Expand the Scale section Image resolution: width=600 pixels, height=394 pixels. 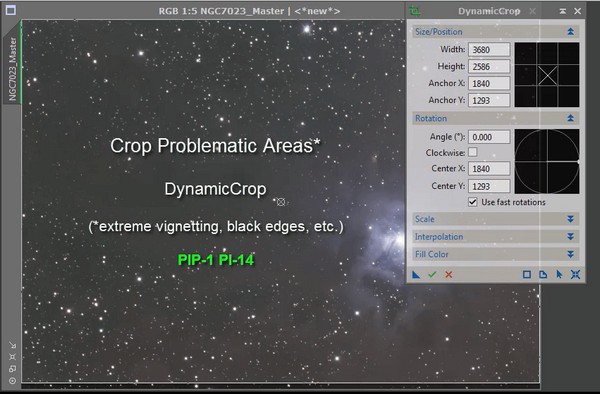click(x=570, y=219)
